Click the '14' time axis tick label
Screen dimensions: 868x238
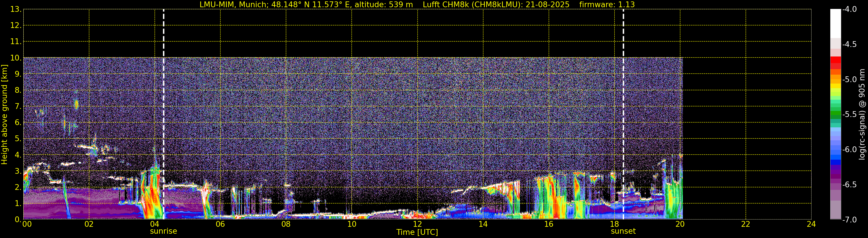tap(483, 224)
